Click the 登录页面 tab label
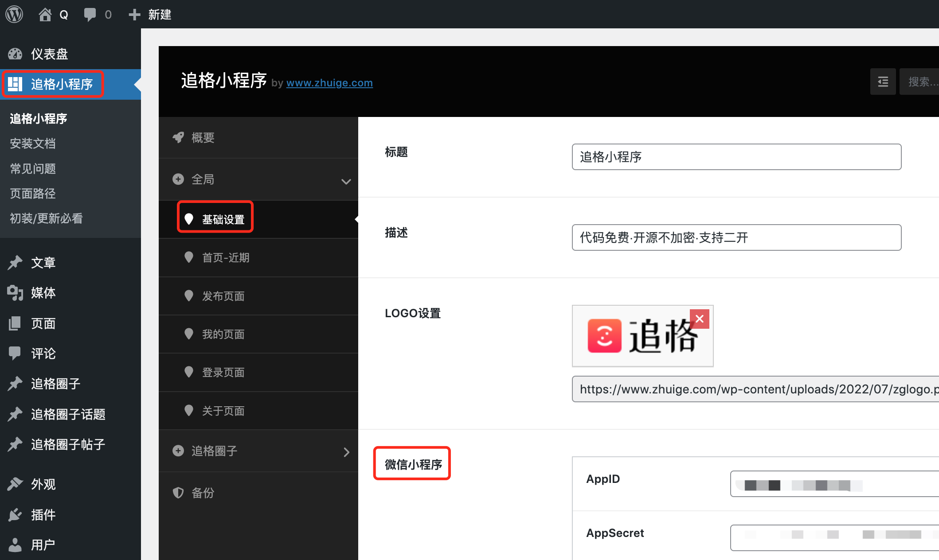Screen dimensions: 939x560 click(223, 372)
